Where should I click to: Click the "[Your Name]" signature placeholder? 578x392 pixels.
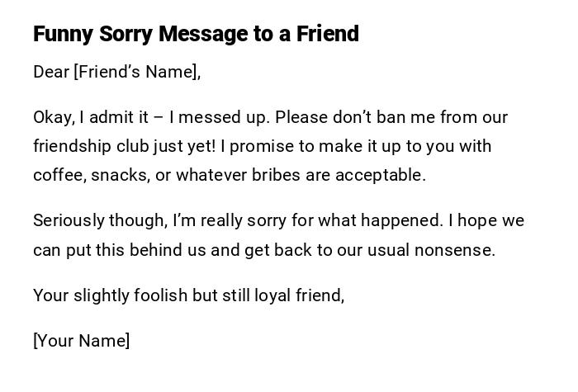click(81, 341)
